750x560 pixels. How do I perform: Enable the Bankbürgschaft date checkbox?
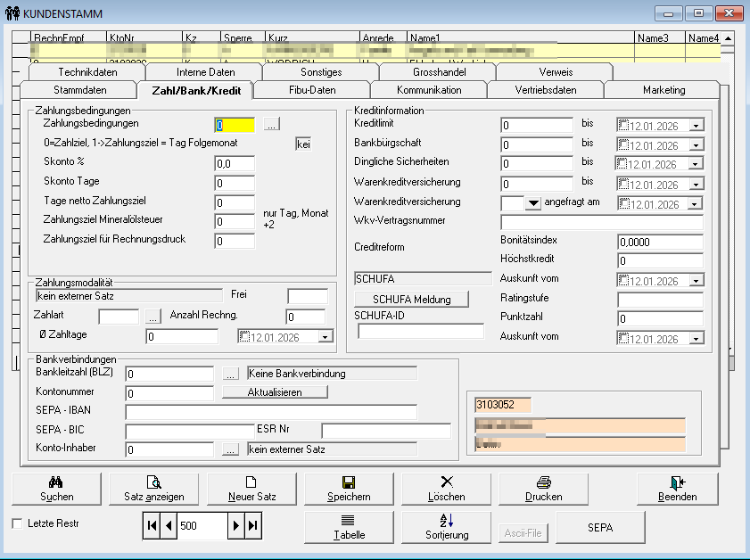click(x=623, y=144)
